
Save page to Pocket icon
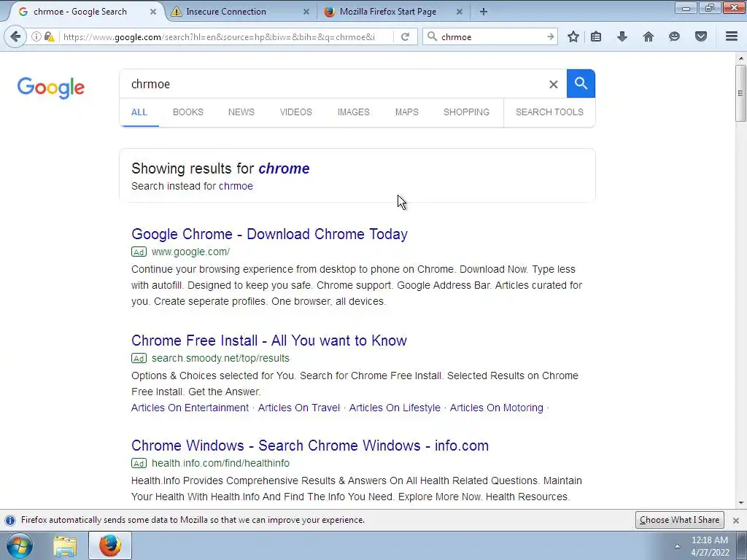701,36
